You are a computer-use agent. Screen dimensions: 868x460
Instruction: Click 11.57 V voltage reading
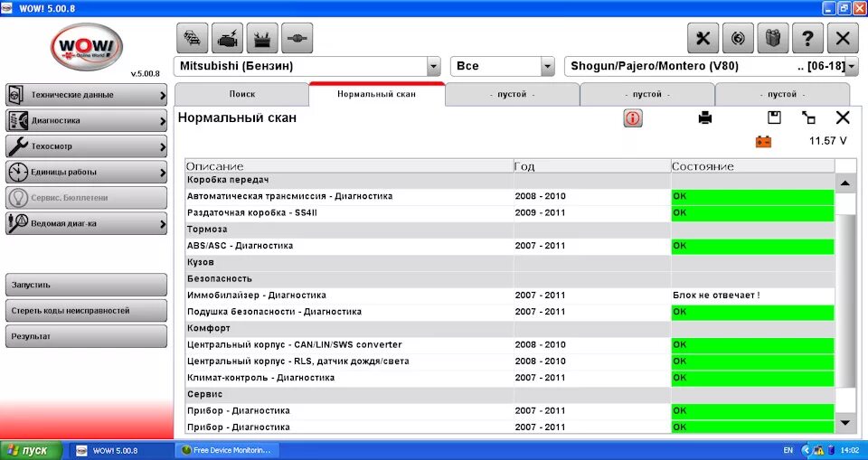(x=827, y=141)
